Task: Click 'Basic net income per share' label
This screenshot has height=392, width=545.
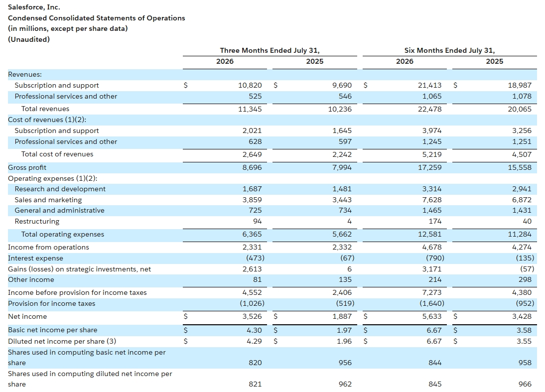Action: coord(52,330)
